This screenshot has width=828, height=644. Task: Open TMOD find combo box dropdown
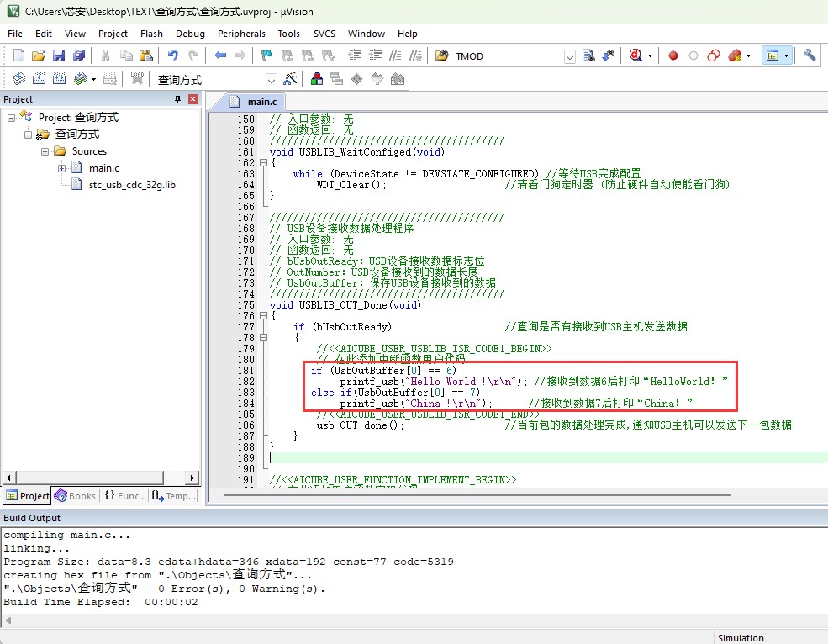[x=569, y=56]
